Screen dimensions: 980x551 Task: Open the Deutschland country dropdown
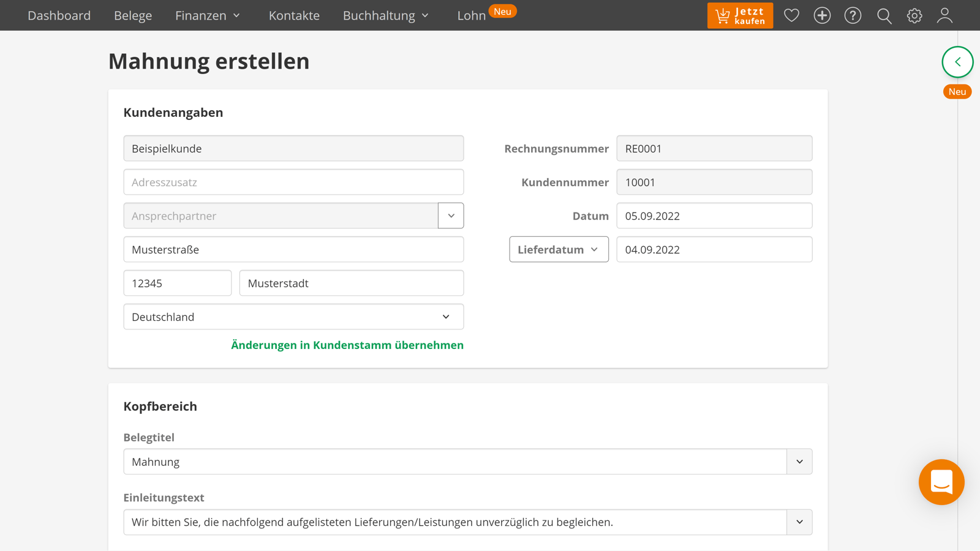tap(445, 317)
